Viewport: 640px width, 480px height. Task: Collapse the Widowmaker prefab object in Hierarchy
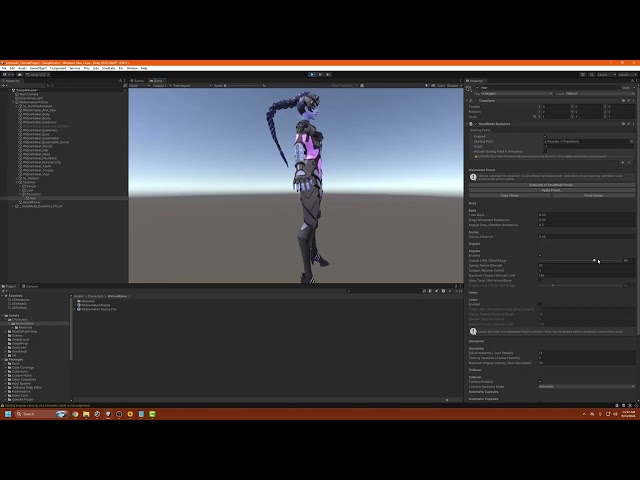[13, 102]
